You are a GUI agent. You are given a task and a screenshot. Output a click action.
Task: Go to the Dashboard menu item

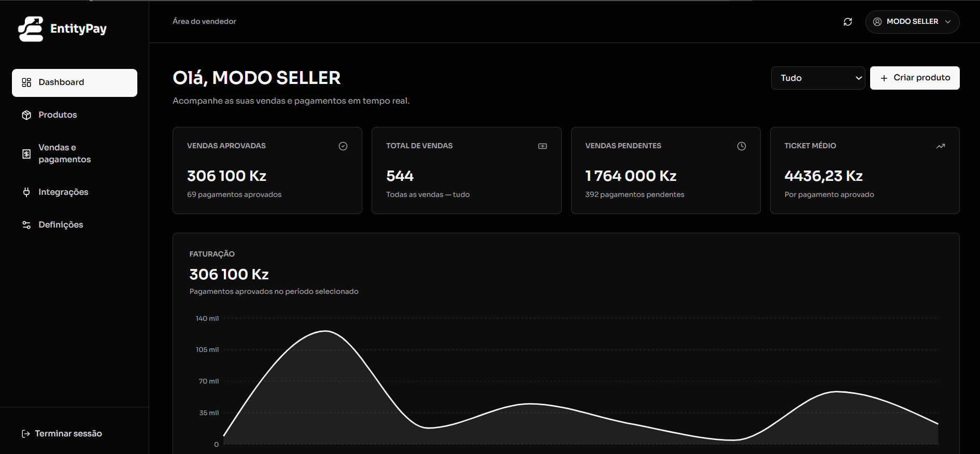75,83
